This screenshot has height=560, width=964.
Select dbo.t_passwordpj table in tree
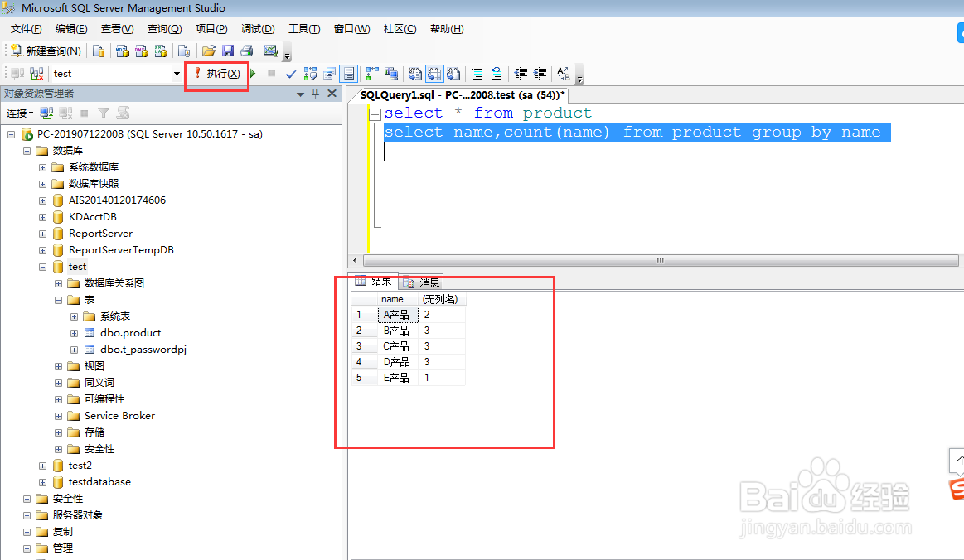(x=143, y=350)
